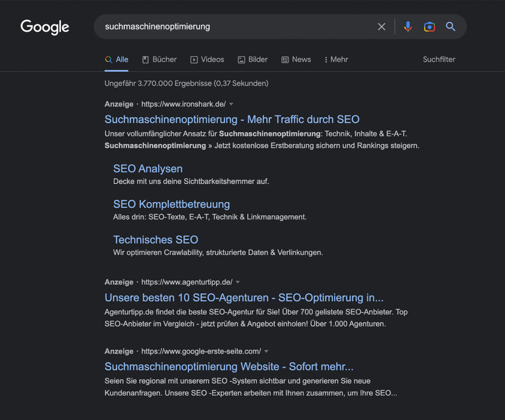The width and height of the screenshot is (505, 420).
Task: Visit the SEO Komplettbetreuung sitelink
Action: click(172, 204)
